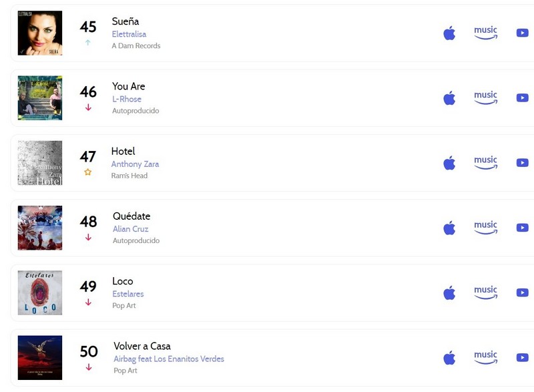534x392 pixels.
Task: Click the Sueña album cover thumbnail
Action: [40, 33]
